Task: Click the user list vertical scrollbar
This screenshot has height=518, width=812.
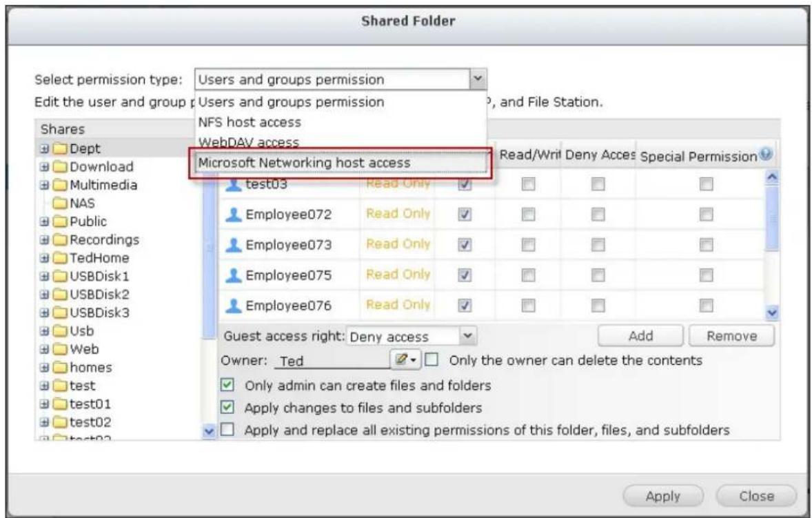Action: 771,244
